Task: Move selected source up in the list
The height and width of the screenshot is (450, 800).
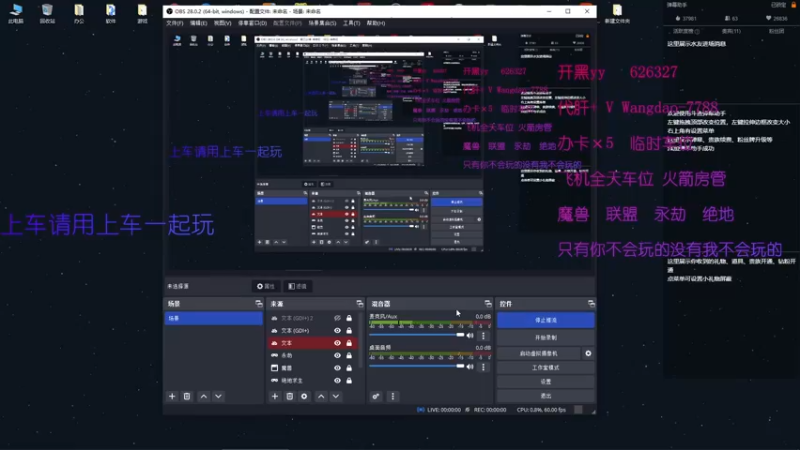Action: [321, 396]
